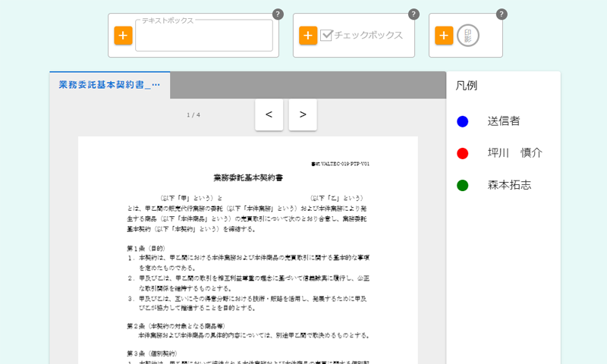Open help for the seal stamp tool
The image size is (607, 364).
[x=502, y=14]
